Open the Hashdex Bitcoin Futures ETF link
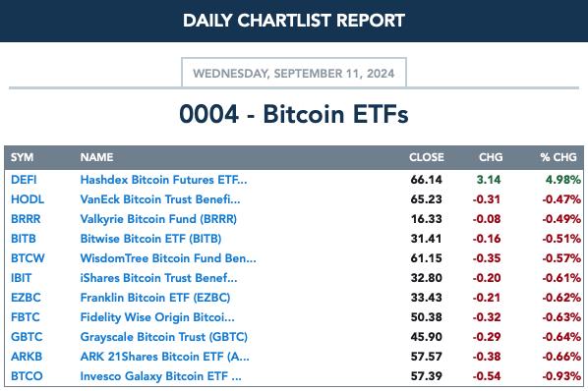 (163, 180)
